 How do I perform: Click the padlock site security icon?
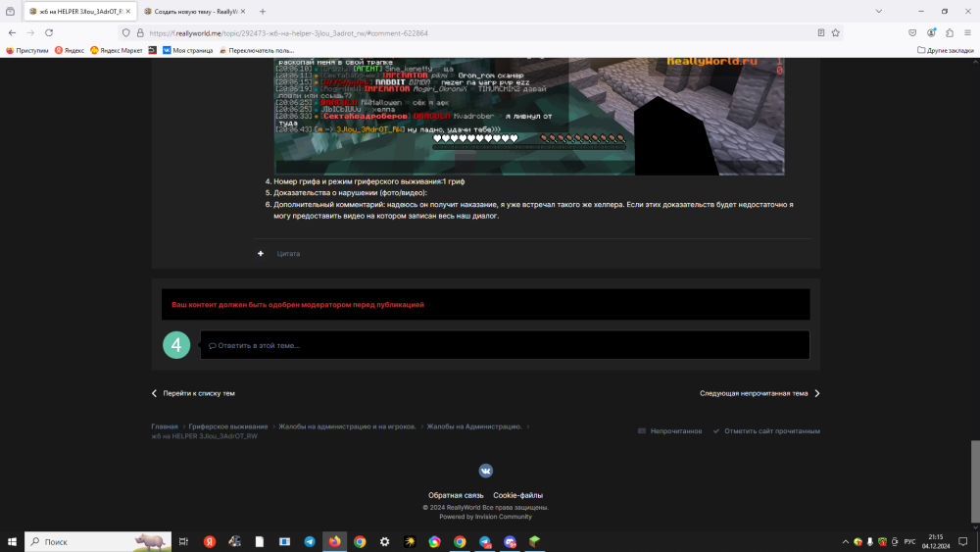[140, 33]
